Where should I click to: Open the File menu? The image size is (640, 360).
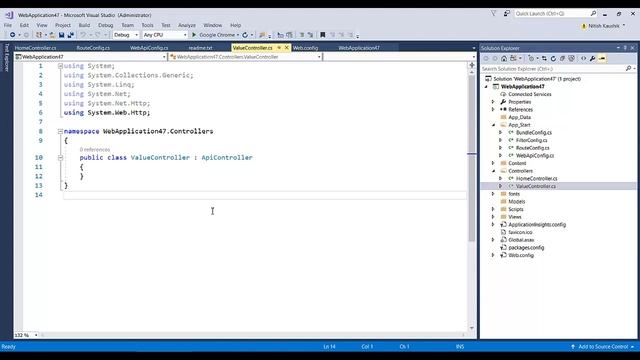pyautogui.click(x=8, y=25)
